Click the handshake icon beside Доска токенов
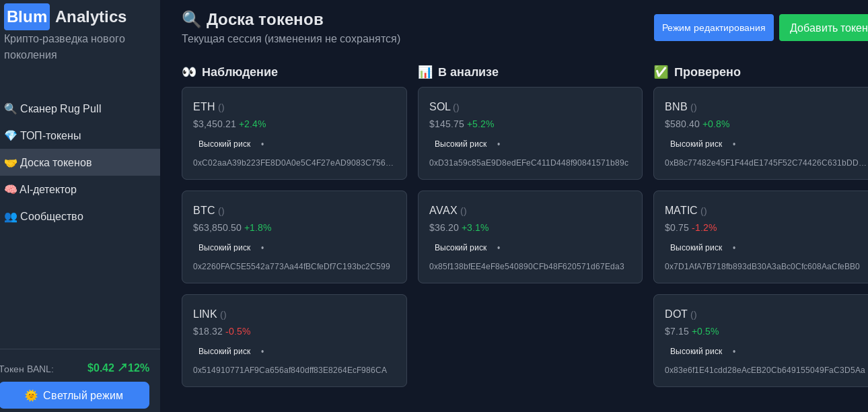Screen dimensions: 868x412 click(10, 162)
